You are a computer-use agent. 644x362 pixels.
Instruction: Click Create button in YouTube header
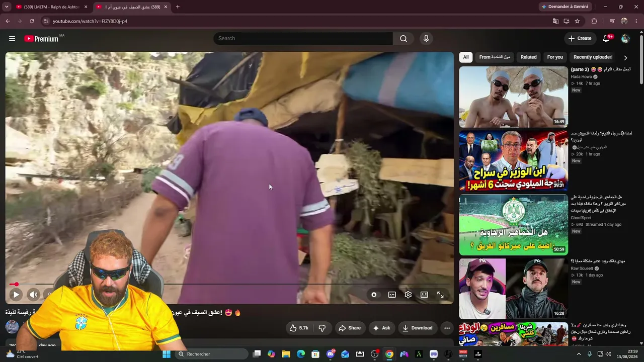coord(580,39)
